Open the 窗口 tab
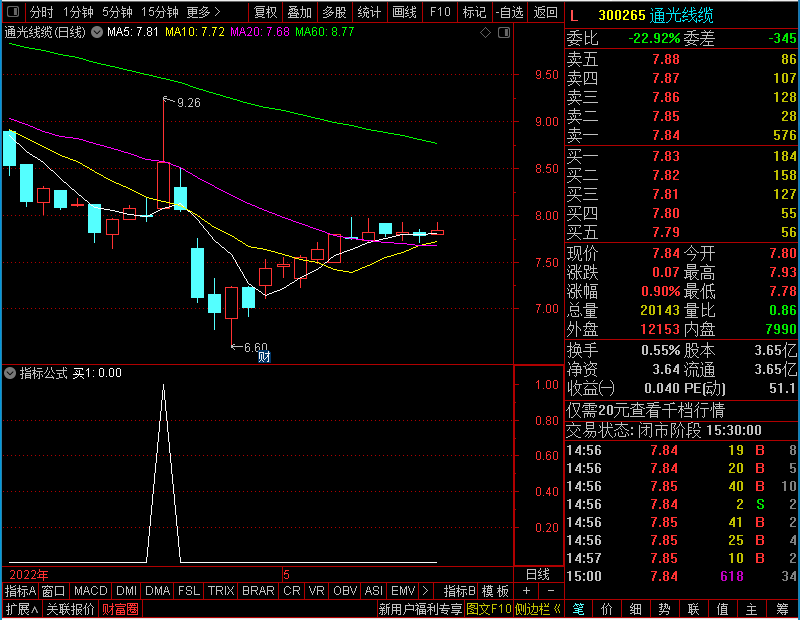 click(54, 591)
